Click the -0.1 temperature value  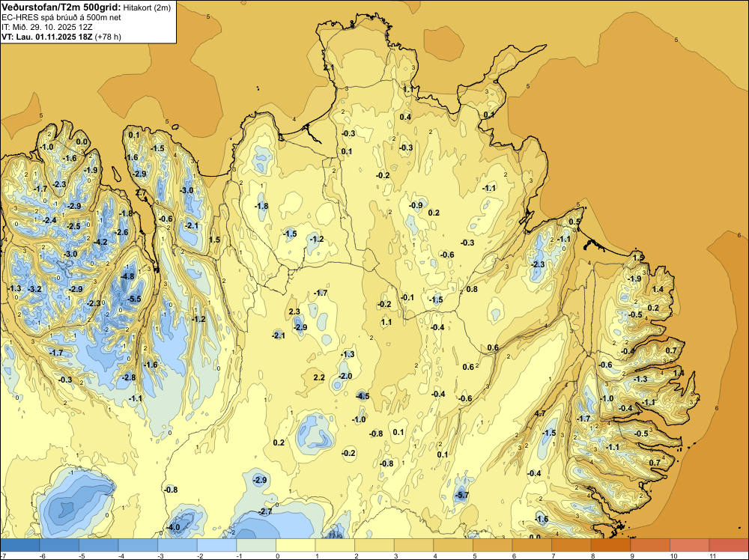click(407, 297)
